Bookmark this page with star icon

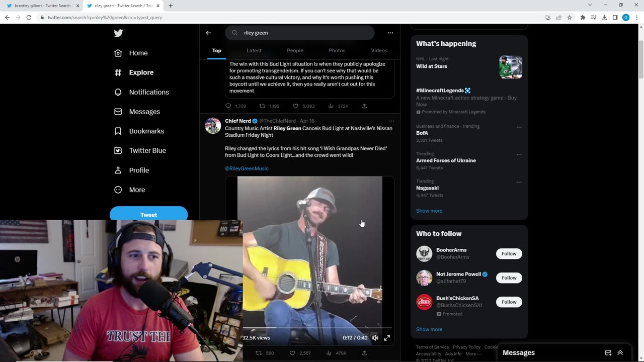(570, 17)
